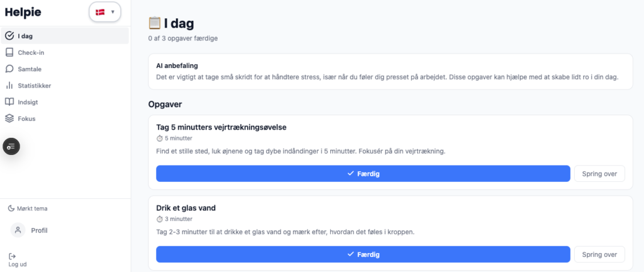Click the Helpie logo

click(x=23, y=12)
